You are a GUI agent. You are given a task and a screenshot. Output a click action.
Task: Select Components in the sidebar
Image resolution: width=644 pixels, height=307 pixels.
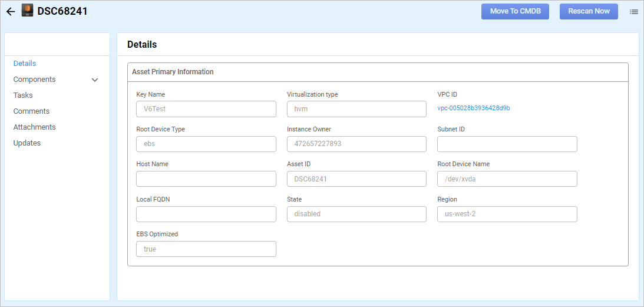tap(35, 80)
